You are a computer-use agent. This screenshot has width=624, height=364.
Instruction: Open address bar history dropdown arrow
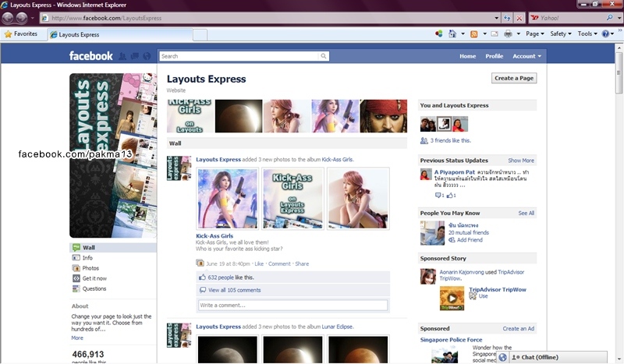tap(496, 18)
